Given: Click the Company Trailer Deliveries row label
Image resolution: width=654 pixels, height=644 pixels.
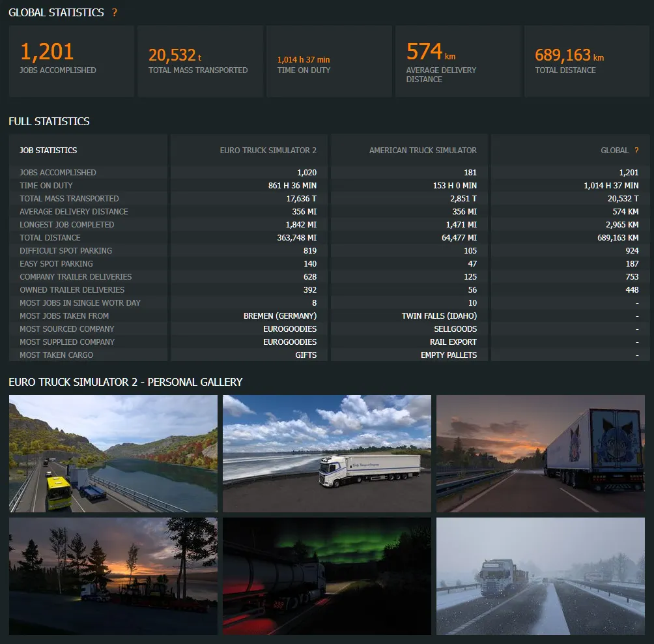Looking at the screenshot, I should [x=76, y=277].
